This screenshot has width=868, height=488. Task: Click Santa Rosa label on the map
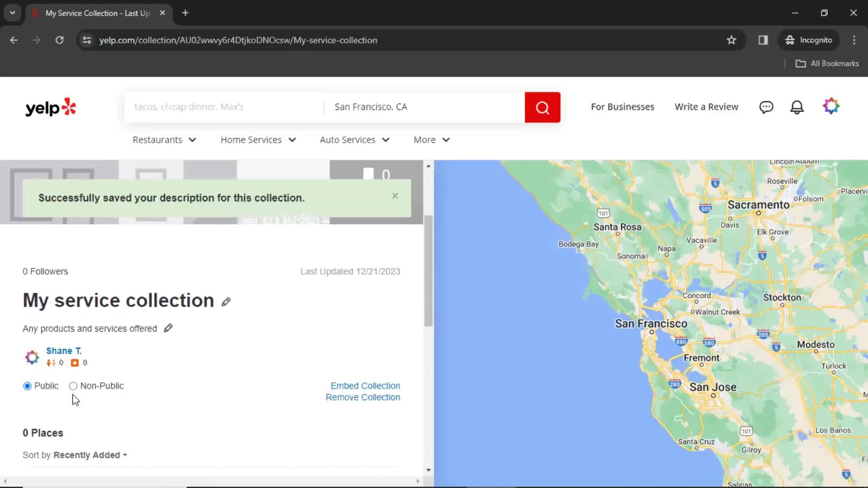click(x=617, y=227)
